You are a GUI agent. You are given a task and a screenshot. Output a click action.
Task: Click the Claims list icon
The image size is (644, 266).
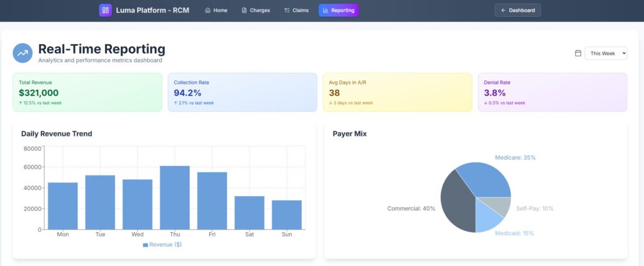click(x=287, y=11)
